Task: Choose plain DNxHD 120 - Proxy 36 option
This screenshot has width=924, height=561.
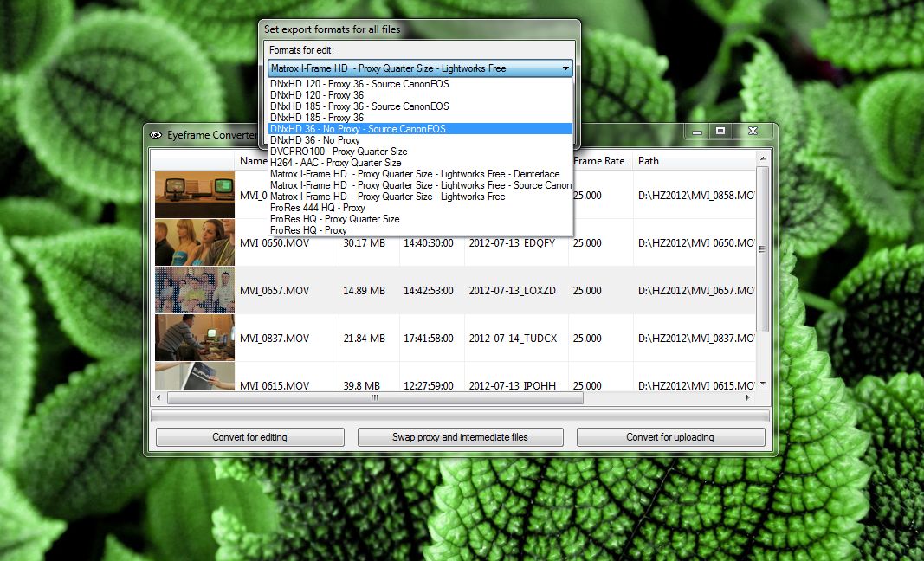Action: (420, 95)
